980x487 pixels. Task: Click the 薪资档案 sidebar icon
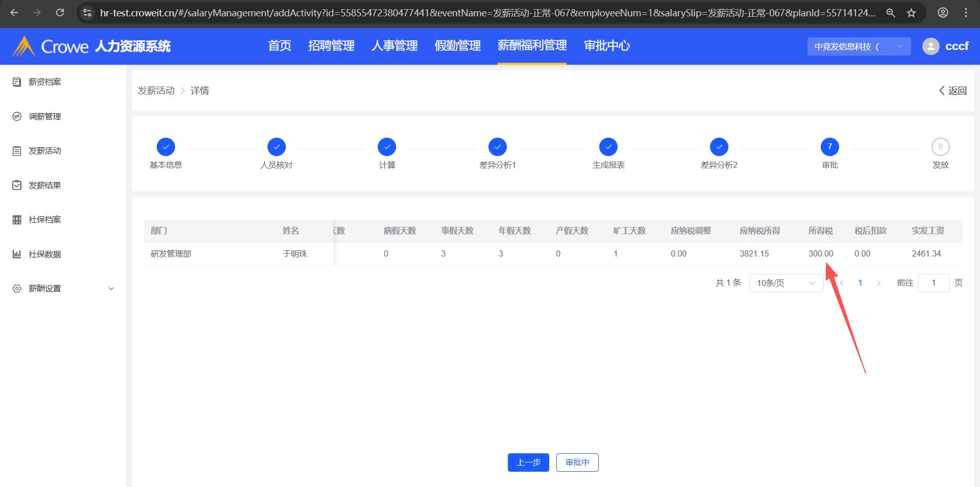point(17,82)
